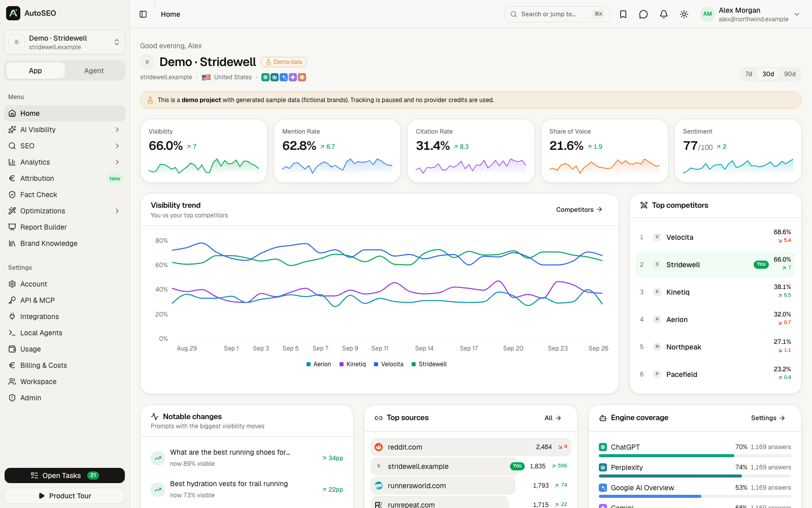Viewport: 812px width, 508px height.
Task: Toggle Aerion series in chart legend
Action: 319,364
